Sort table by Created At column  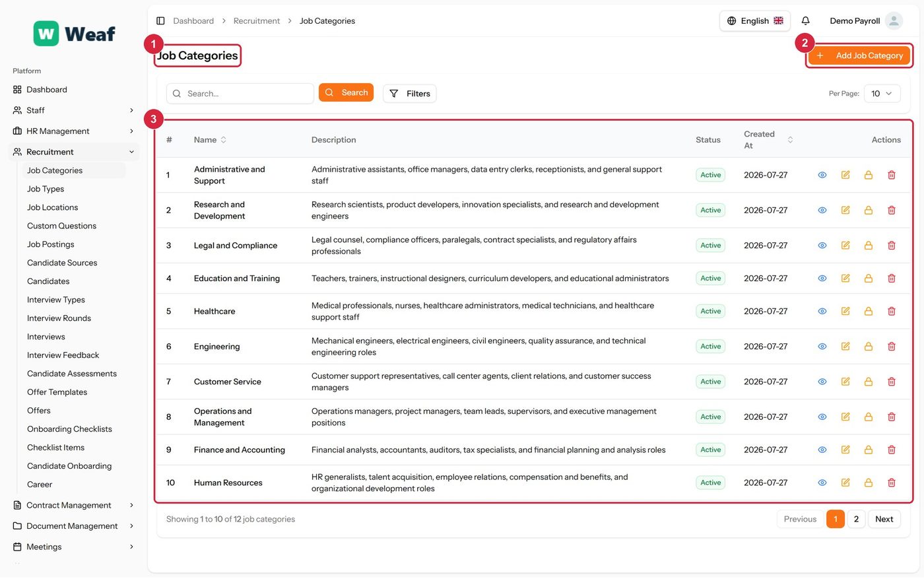(x=769, y=140)
